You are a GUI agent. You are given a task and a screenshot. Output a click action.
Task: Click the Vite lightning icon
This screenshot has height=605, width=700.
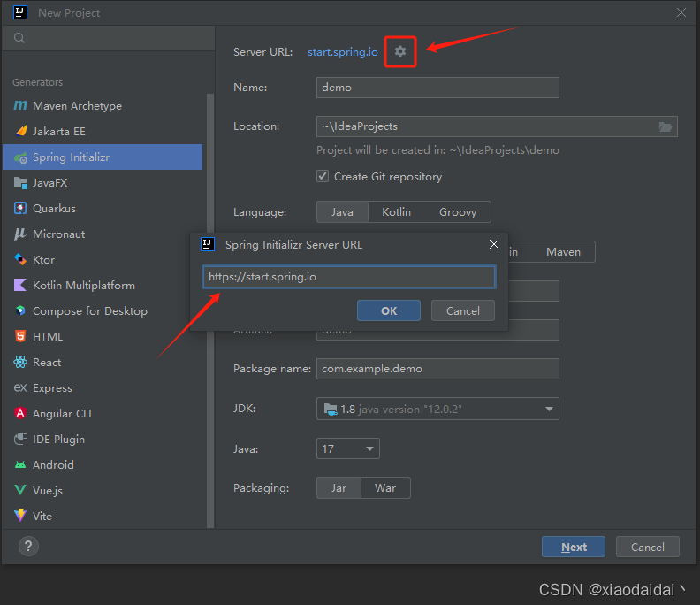click(x=20, y=515)
